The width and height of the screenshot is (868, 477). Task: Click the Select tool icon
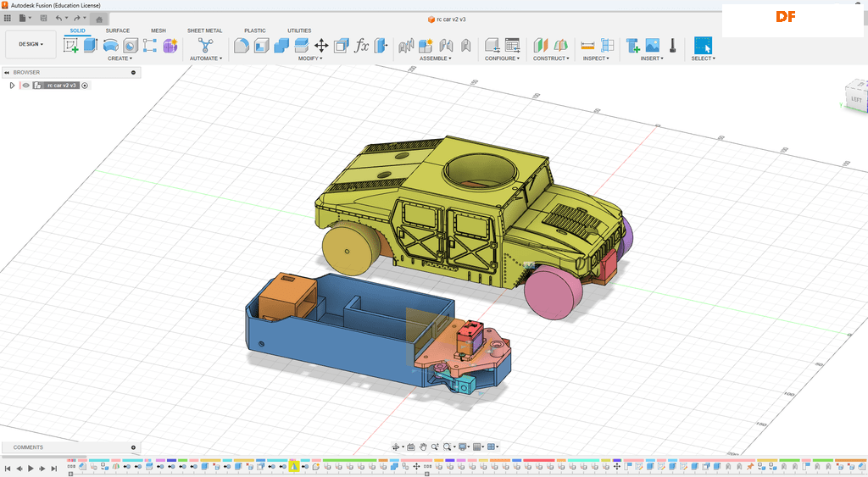pos(703,46)
